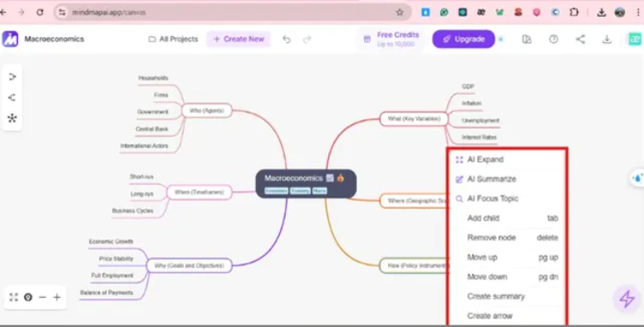
Task: Select the Who (Agents) node
Action: (207, 111)
